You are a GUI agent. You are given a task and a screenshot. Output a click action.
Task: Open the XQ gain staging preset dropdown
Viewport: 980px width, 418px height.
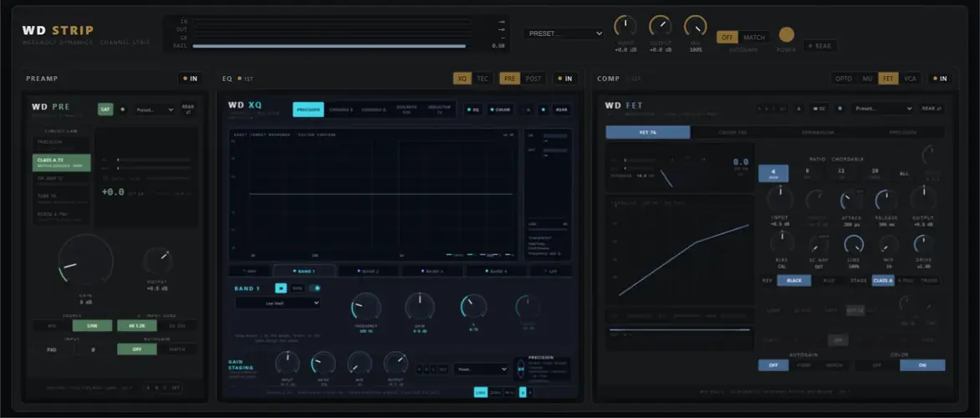coord(481,370)
